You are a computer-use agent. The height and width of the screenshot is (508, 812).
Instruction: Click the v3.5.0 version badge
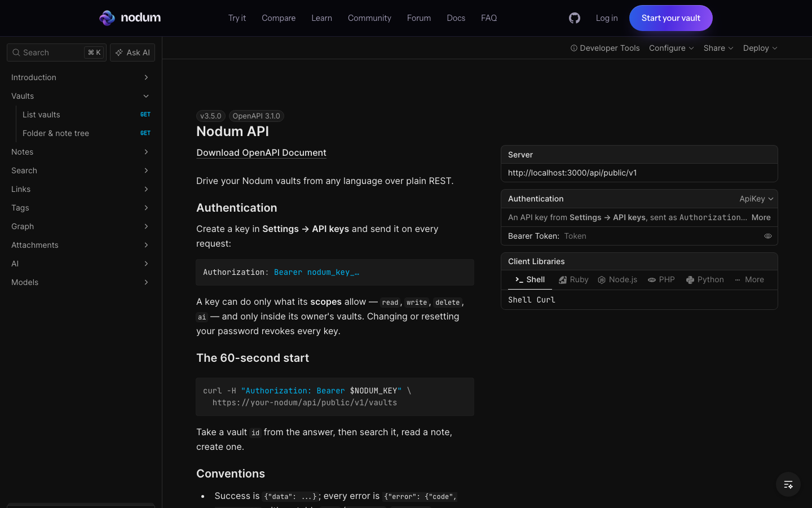click(x=211, y=116)
